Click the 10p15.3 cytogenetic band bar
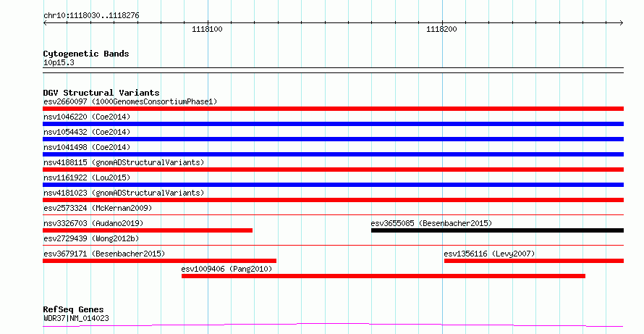This screenshot has height=334, width=644. pyautogui.click(x=333, y=70)
